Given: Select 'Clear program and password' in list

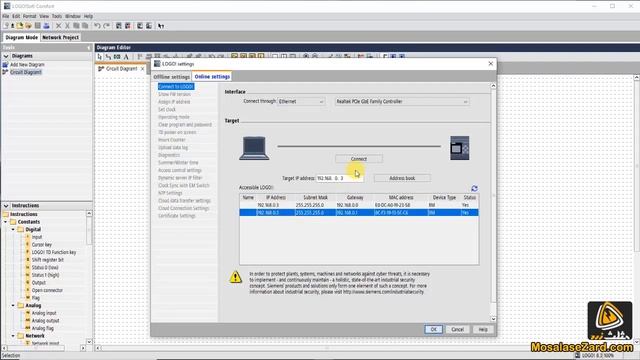Looking at the screenshot, I should (x=185, y=124).
